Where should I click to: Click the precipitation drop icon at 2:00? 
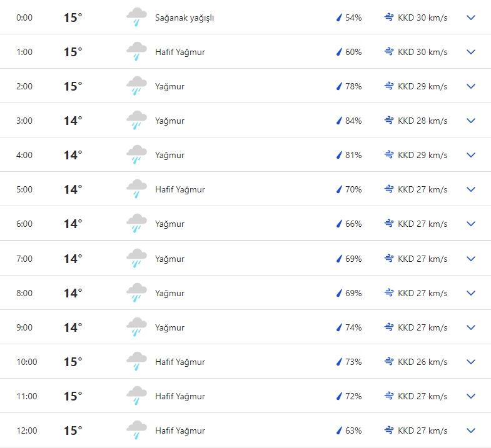(339, 86)
